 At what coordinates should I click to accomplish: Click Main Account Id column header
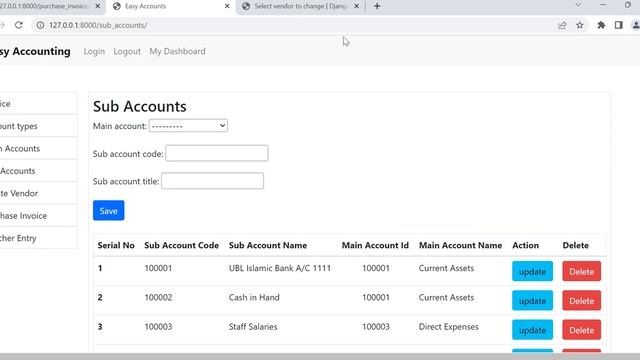tap(375, 245)
